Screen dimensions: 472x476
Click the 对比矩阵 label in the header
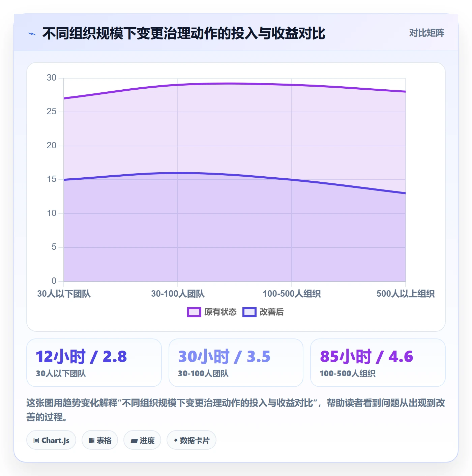pyautogui.click(x=426, y=33)
